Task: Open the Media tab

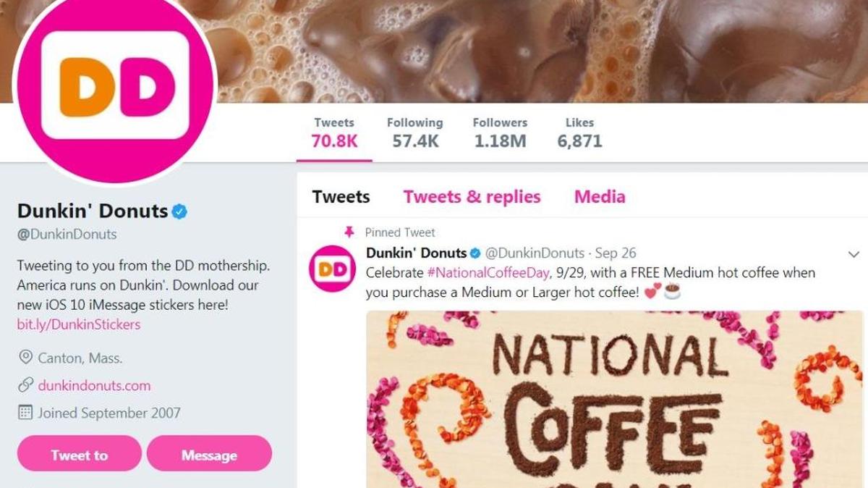Action: click(x=600, y=197)
